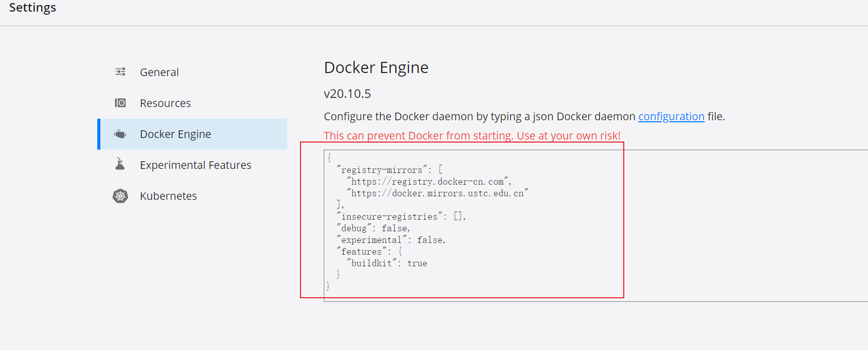The height and width of the screenshot is (350, 868).
Task: Click the buildkit true line in editor
Action: [x=387, y=263]
